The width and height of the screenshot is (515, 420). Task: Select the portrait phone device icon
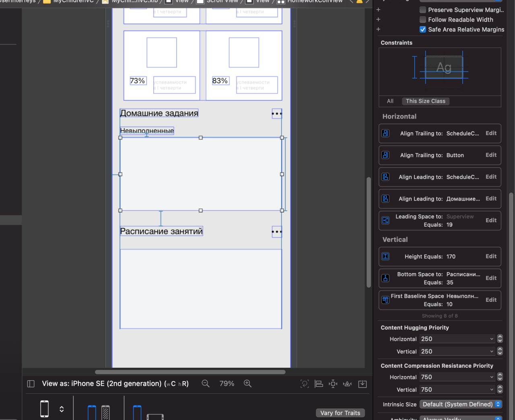(x=44, y=409)
